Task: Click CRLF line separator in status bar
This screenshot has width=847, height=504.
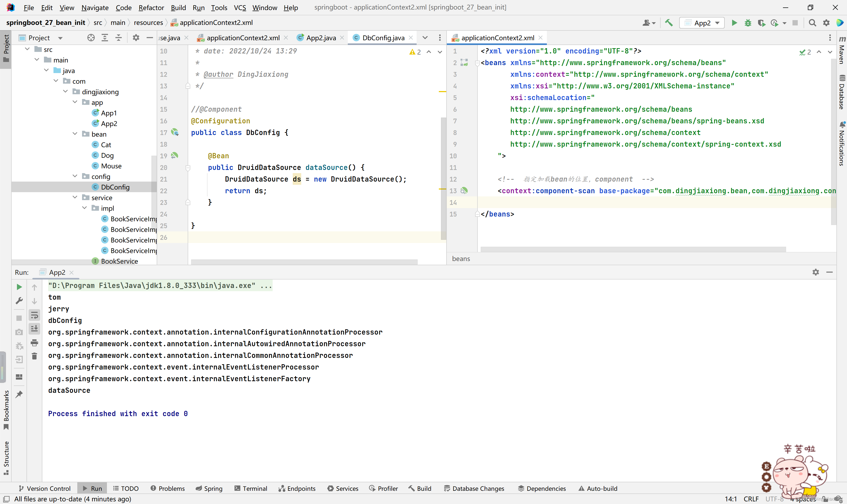Action: coord(751,499)
